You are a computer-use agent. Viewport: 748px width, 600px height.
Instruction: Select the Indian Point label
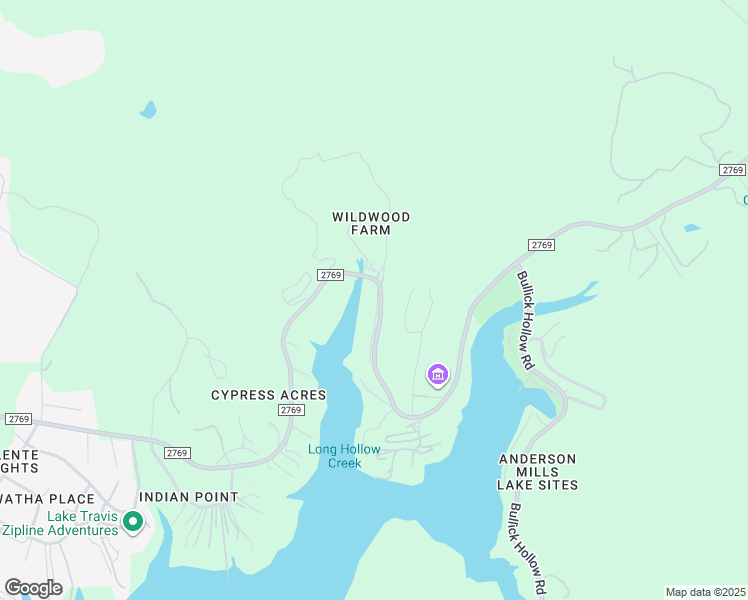click(189, 497)
